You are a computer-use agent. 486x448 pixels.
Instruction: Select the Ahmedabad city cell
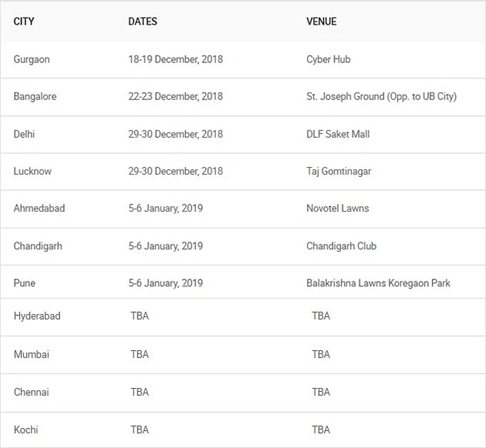39,208
